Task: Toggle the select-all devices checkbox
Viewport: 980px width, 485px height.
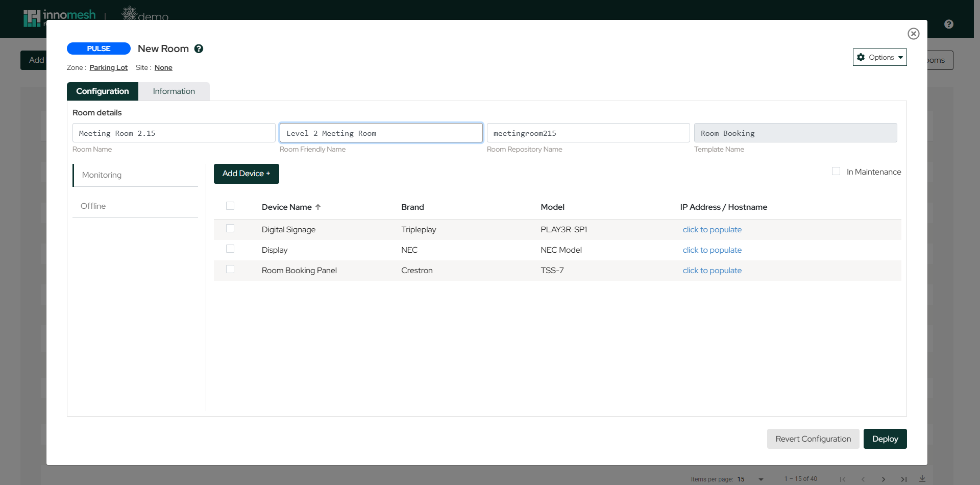Action: point(230,206)
